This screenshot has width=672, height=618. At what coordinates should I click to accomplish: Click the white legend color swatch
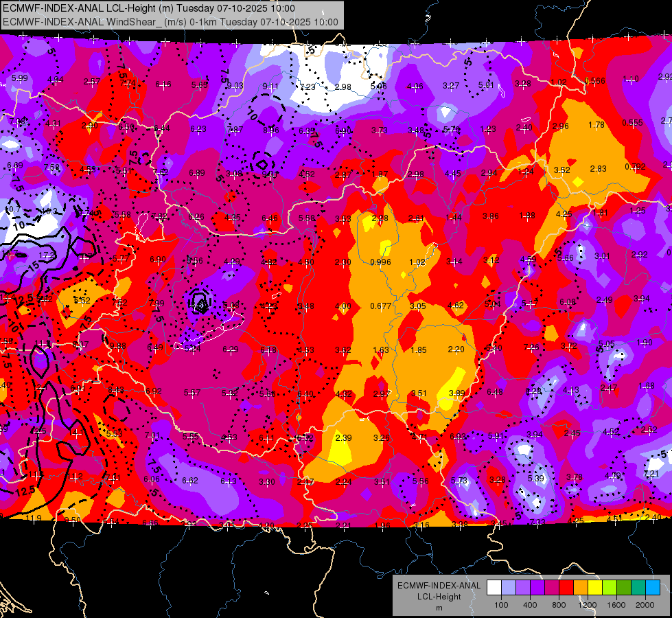(494, 588)
